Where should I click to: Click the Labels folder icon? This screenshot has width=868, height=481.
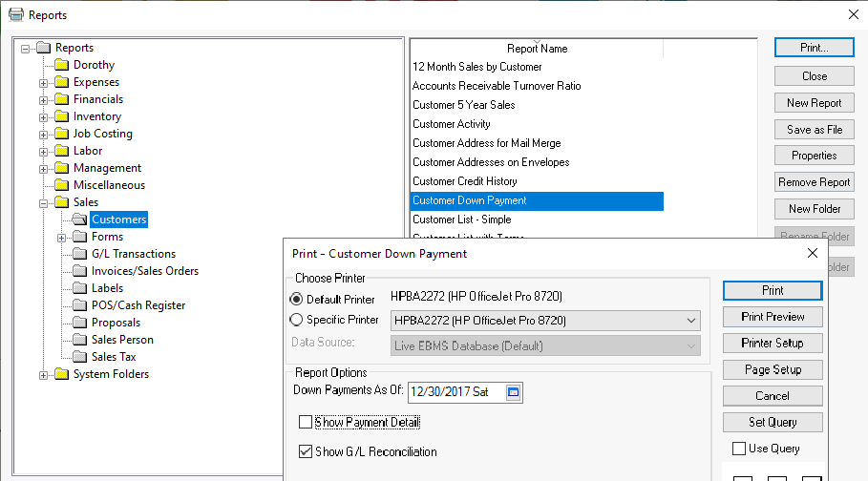point(80,288)
